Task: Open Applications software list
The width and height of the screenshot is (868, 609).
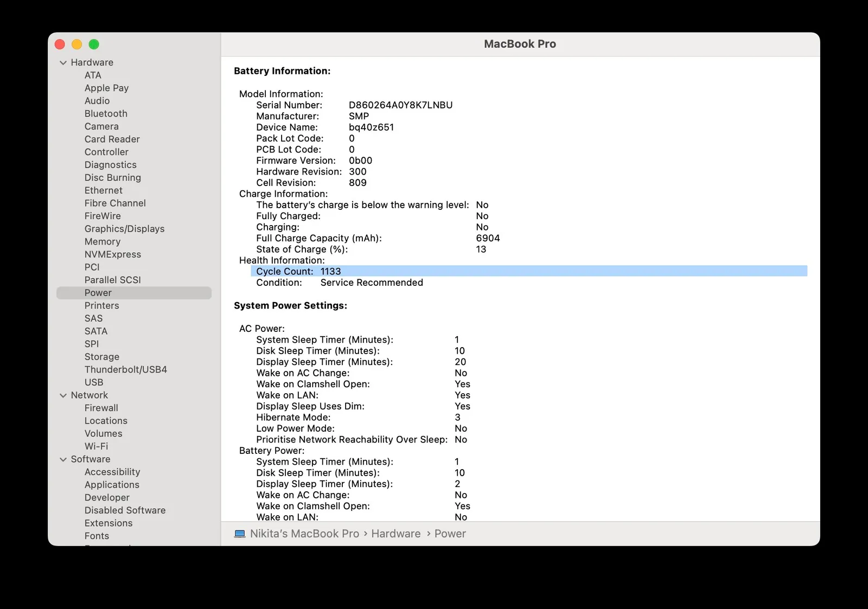Action: click(112, 485)
